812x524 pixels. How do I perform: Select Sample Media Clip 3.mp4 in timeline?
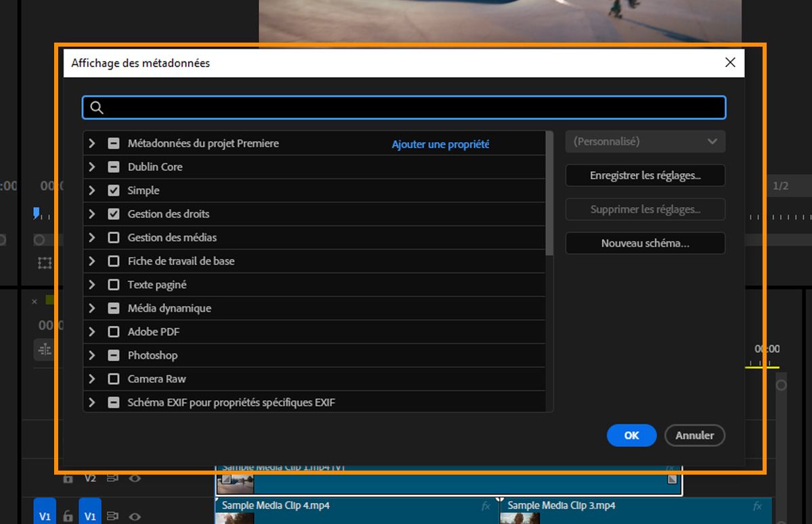click(x=636, y=511)
